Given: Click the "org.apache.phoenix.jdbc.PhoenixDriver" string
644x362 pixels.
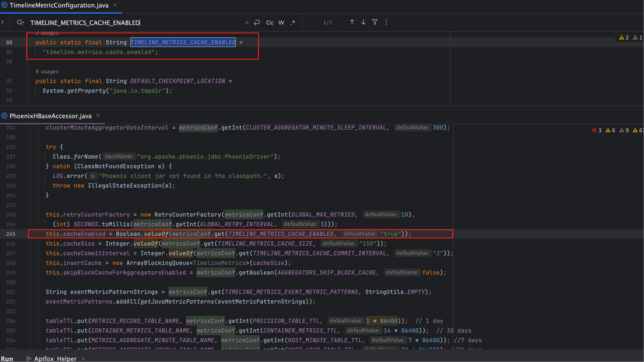Looking at the screenshot, I should click(205, 157).
